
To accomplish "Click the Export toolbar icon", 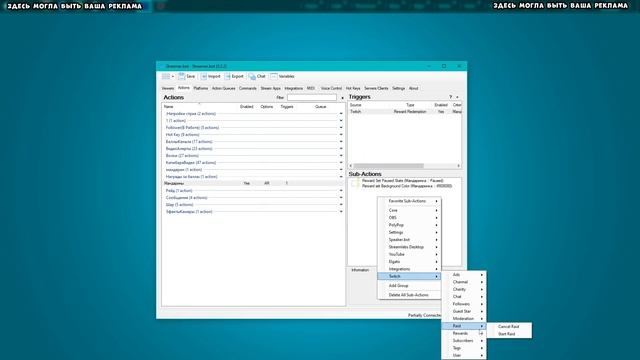I will tap(234, 76).
